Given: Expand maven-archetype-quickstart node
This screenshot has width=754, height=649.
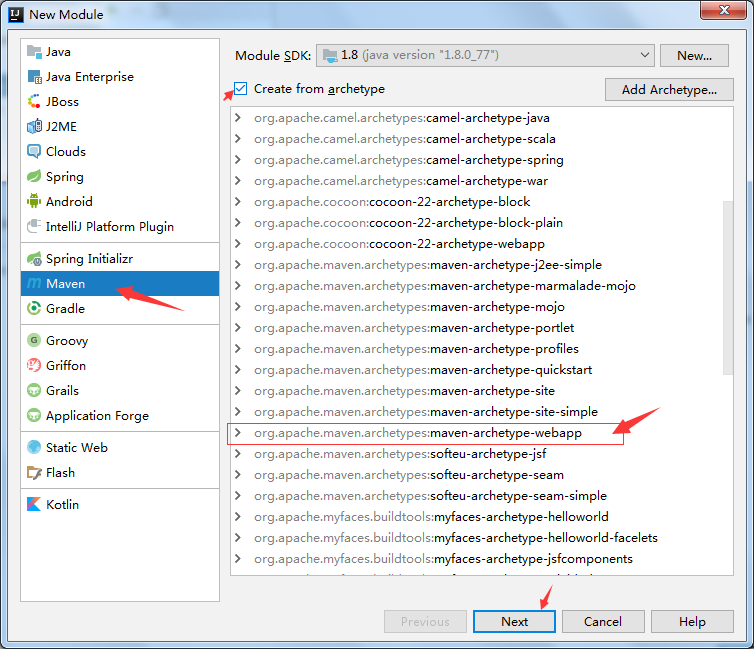Looking at the screenshot, I should [x=238, y=369].
